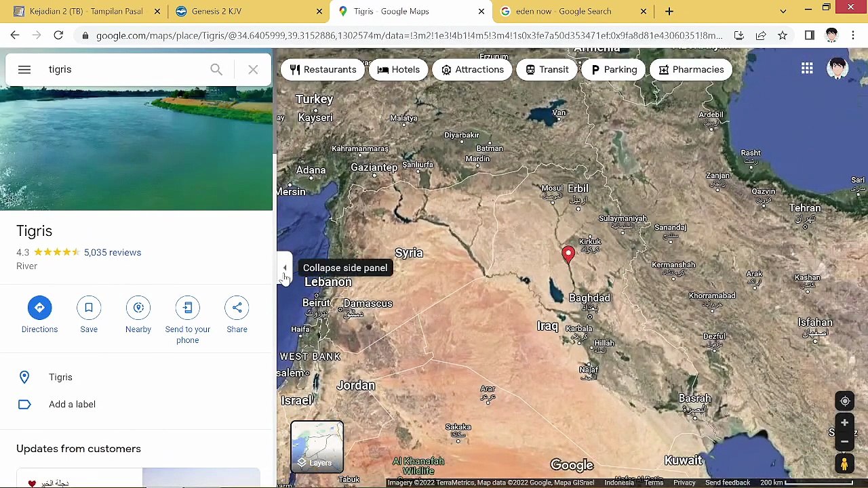Clear the tigris search with X

point(253,69)
